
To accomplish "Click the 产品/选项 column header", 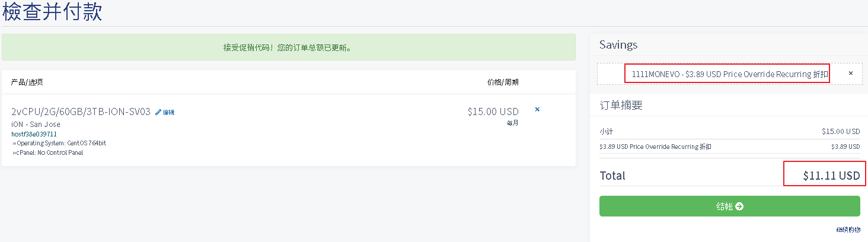I will (x=27, y=82).
